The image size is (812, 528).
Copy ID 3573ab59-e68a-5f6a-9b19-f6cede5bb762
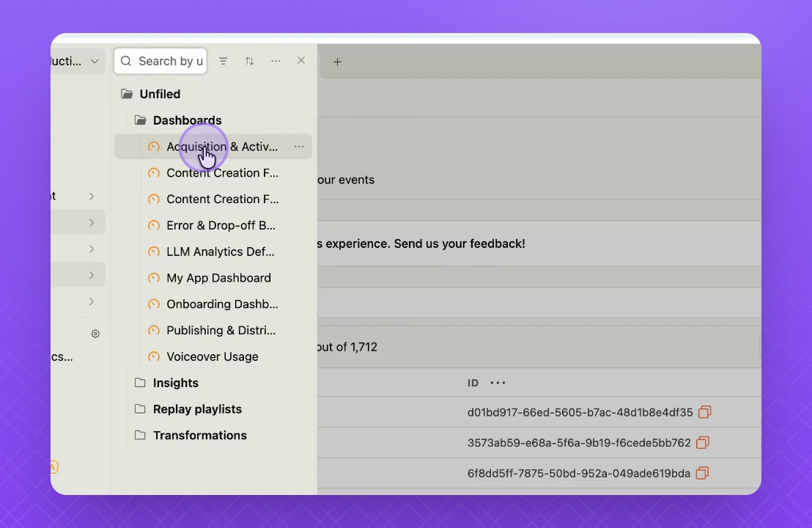point(703,442)
